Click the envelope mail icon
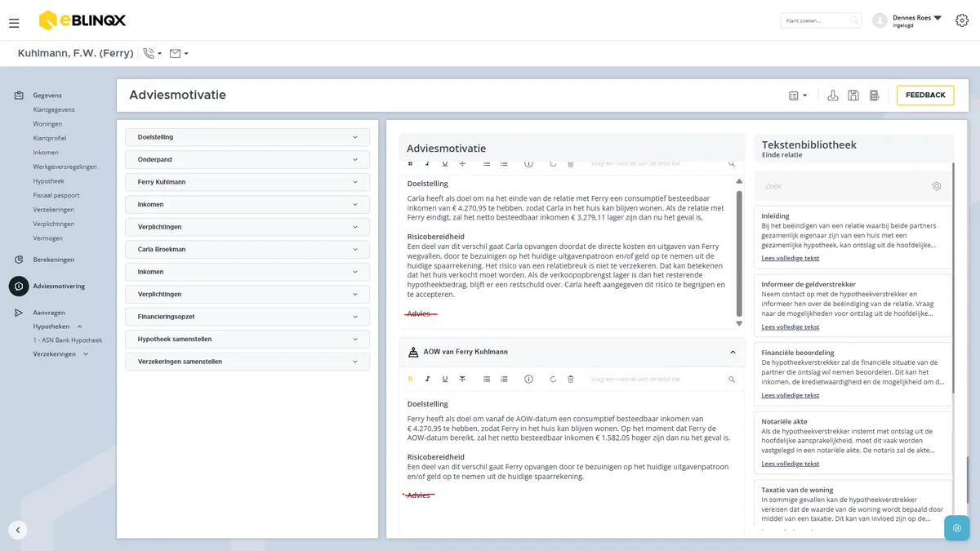 tap(175, 53)
